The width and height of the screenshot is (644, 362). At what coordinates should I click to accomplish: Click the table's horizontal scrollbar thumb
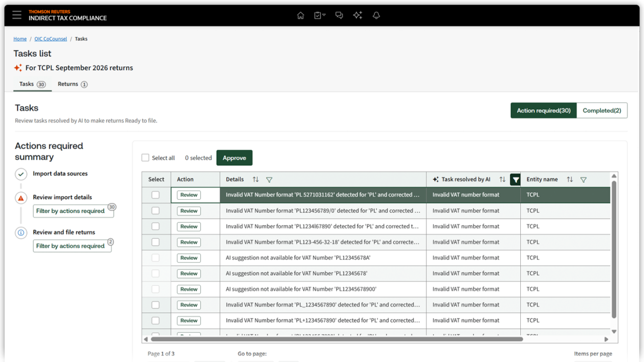(x=337, y=339)
